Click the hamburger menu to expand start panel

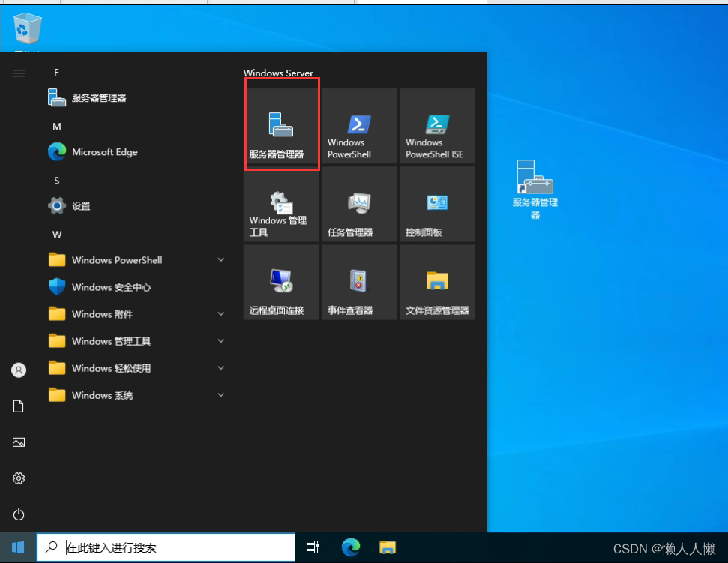click(x=18, y=73)
